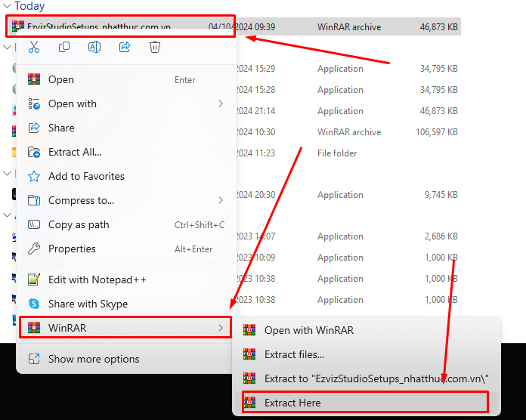Click the 2,686 KB size cell
Screen dimensions: 526x420
441,236
